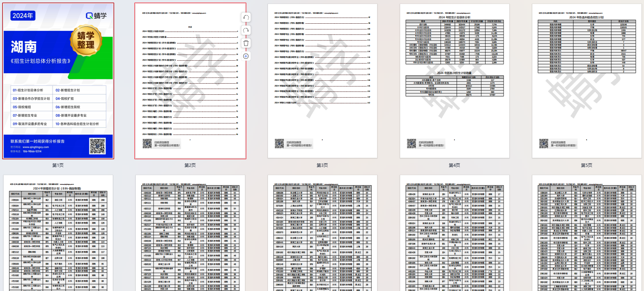Click the 第5页 label
Screen dimensions: 644x291
[x=587, y=165]
